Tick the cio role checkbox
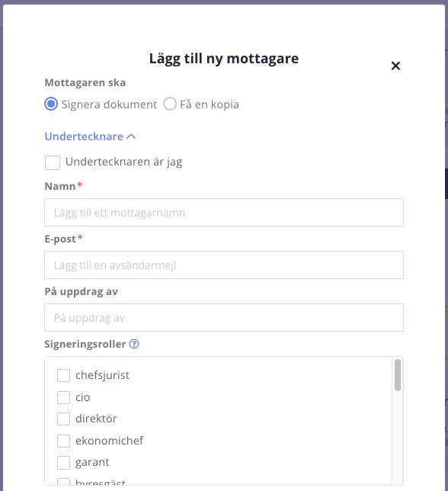Screen dimensions: 448x491 (63, 397)
